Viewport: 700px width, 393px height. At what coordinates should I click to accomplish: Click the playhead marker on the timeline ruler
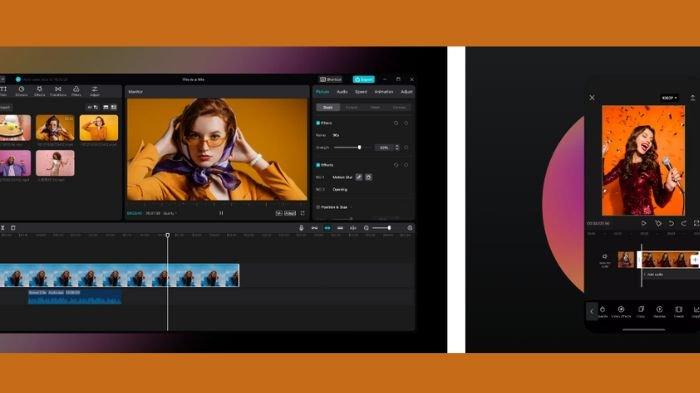point(167,235)
